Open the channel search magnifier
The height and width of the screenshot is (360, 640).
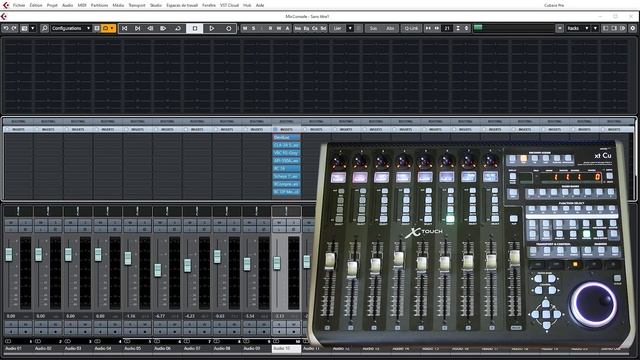pyautogui.click(x=44, y=28)
